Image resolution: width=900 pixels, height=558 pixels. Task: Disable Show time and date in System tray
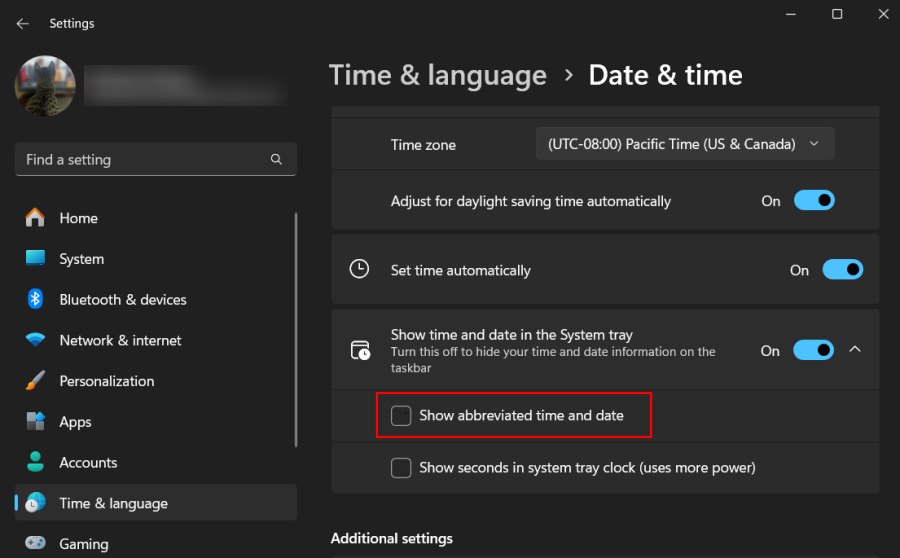[813, 350]
